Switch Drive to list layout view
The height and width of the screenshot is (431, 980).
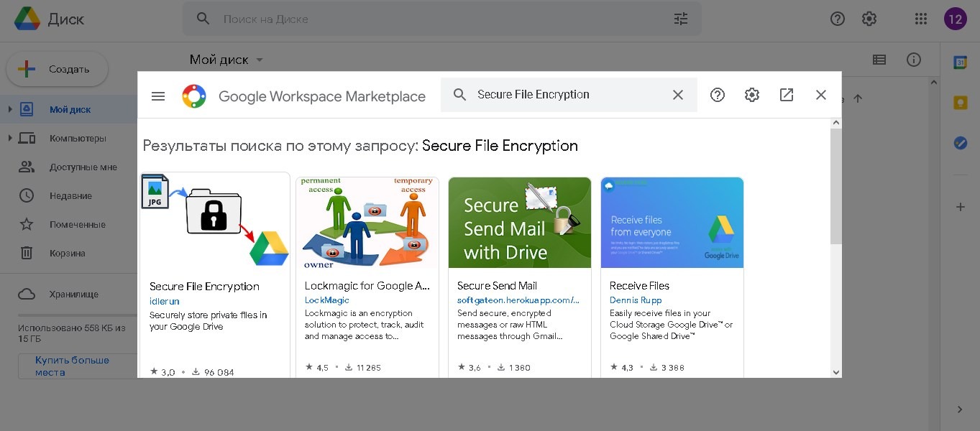(879, 60)
